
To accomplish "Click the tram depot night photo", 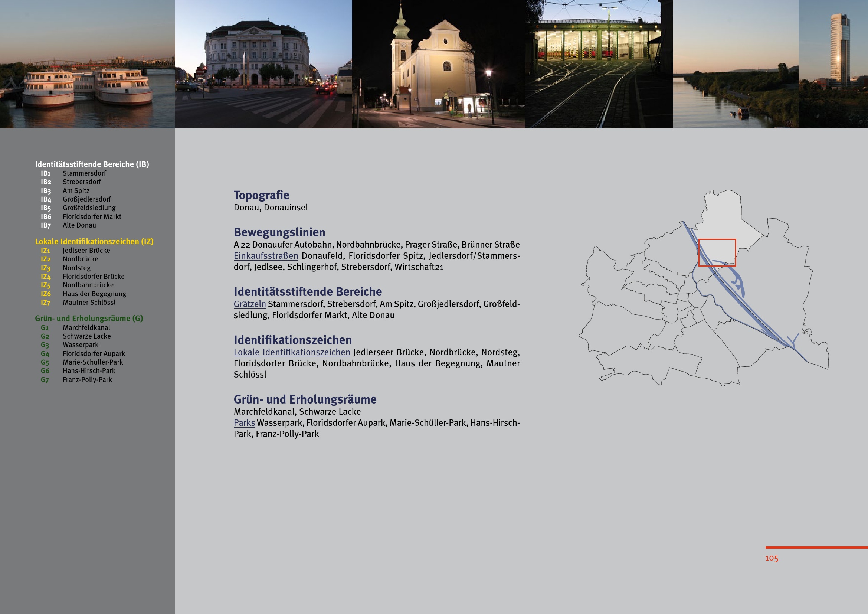I will 599,64.
